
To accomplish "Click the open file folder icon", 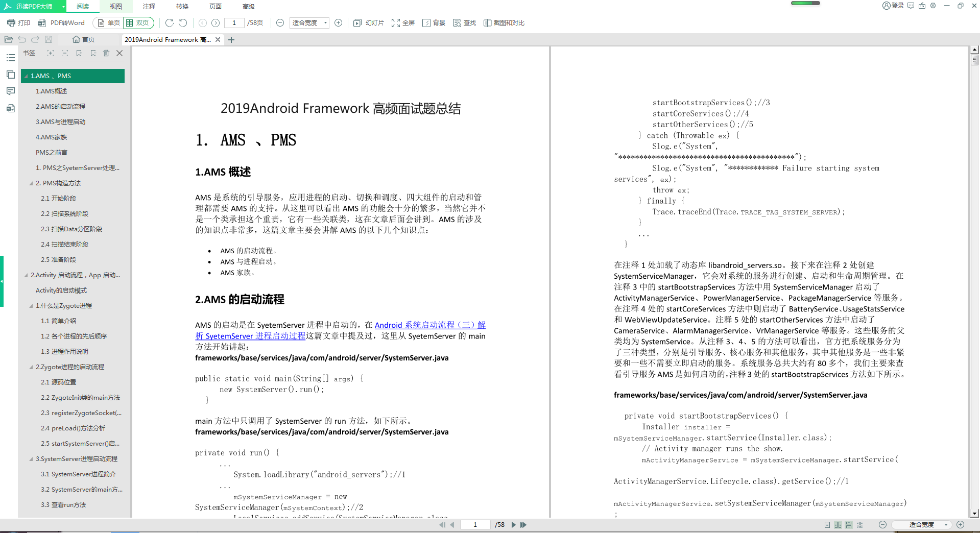I will point(8,39).
